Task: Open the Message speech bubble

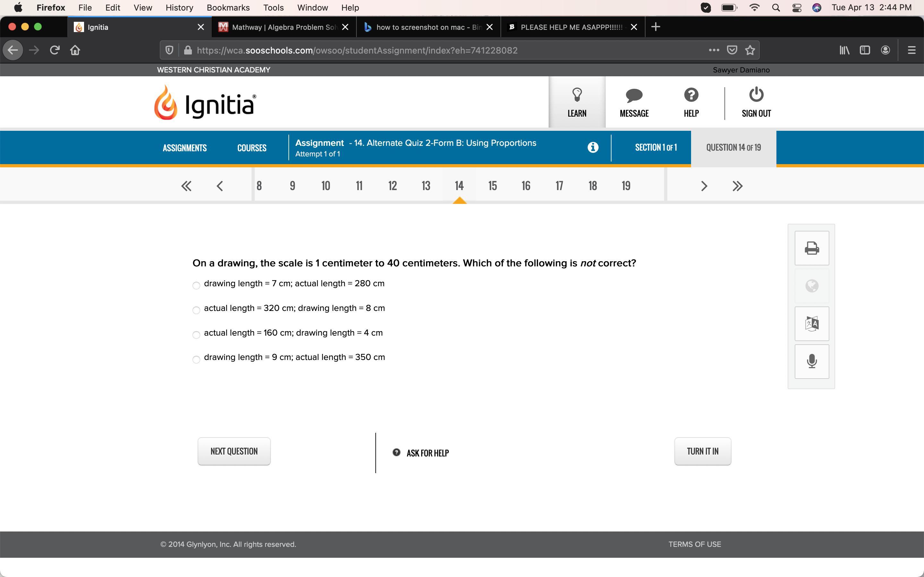Action: pyautogui.click(x=634, y=96)
